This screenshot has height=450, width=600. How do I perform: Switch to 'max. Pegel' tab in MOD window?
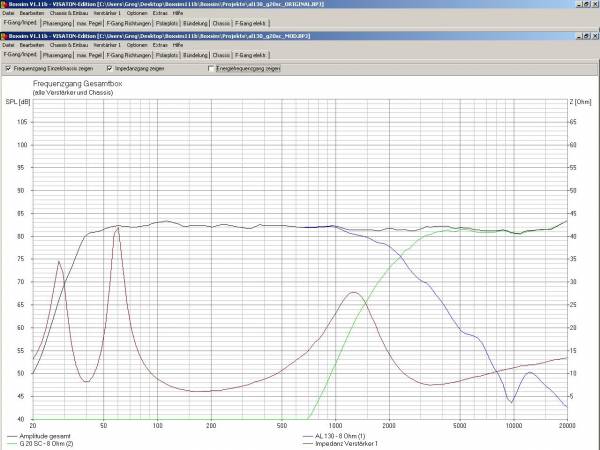(89, 55)
